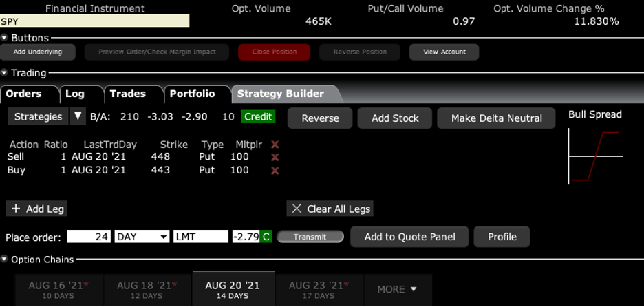Screen dimensions: 644x307
Task: Select the AUG 23 '21 expiration tab
Action: click(x=319, y=289)
